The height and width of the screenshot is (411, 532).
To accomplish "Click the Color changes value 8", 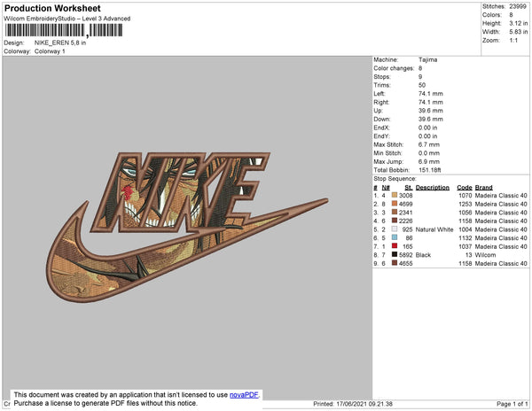I will [x=420, y=68].
